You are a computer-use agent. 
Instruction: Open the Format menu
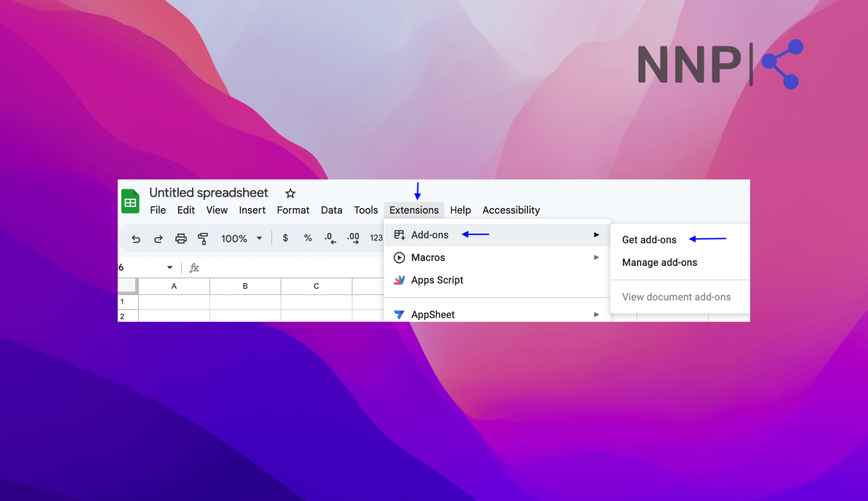tap(293, 210)
